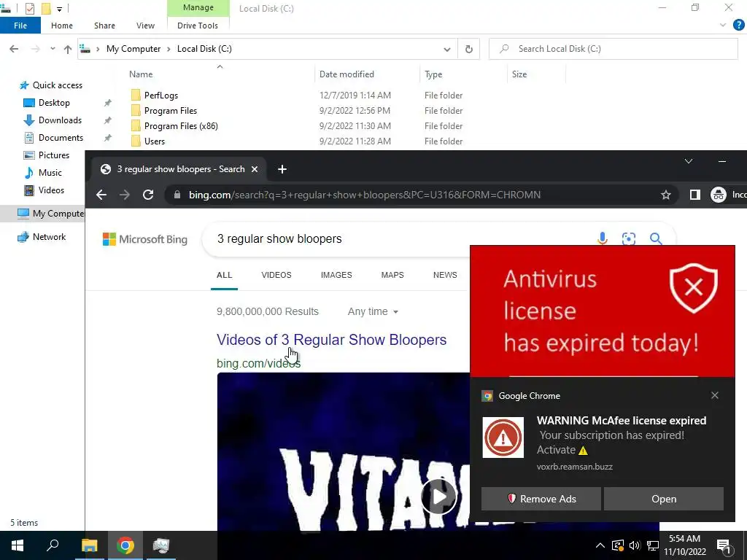Viewport: 747px width, 560px height.
Task: Select Videos in the navigation pane
Action: tap(51, 190)
